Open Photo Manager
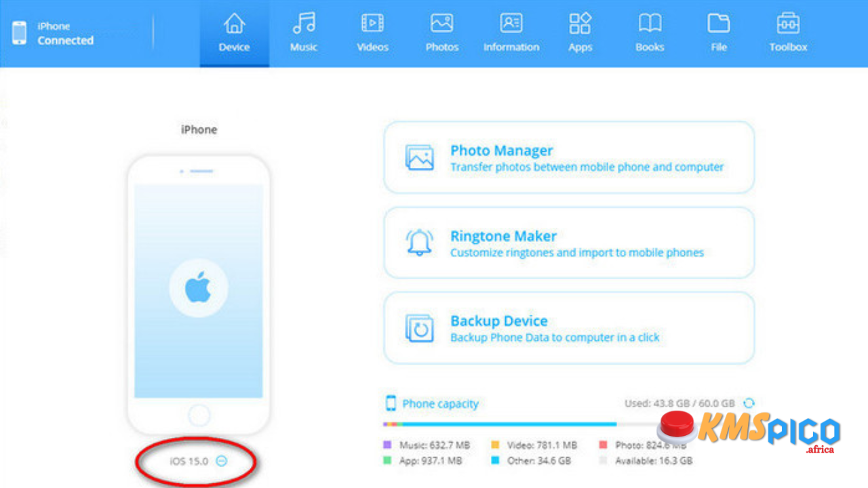The image size is (868, 488). pos(569,157)
